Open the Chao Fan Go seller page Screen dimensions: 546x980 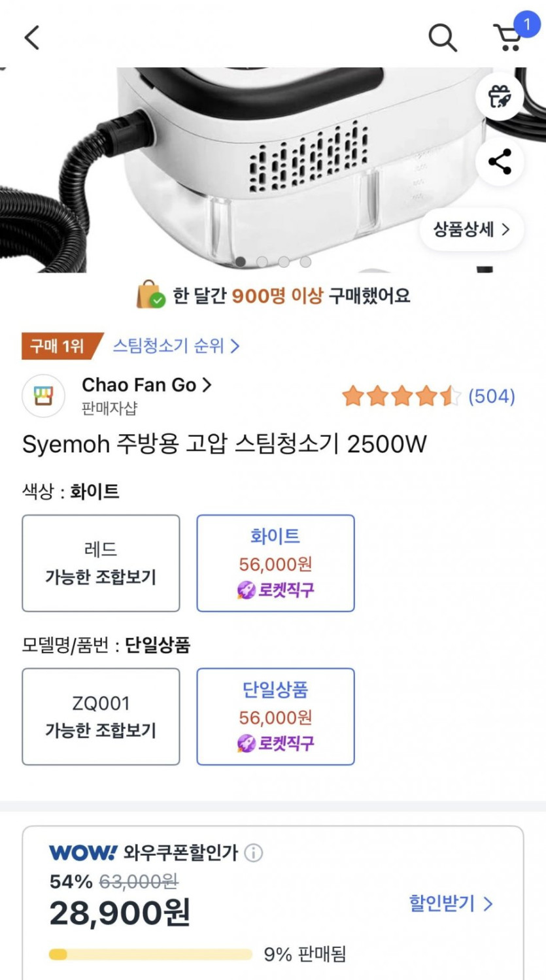coord(146,385)
